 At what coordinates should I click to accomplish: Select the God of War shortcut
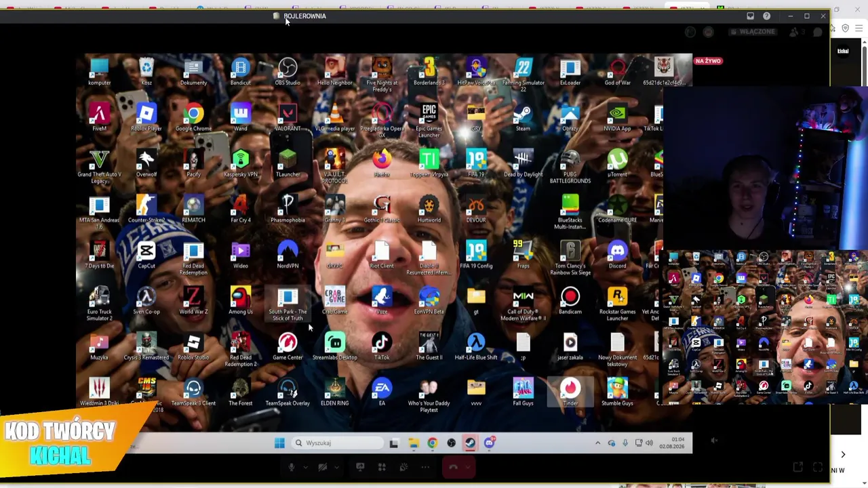point(617,72)
